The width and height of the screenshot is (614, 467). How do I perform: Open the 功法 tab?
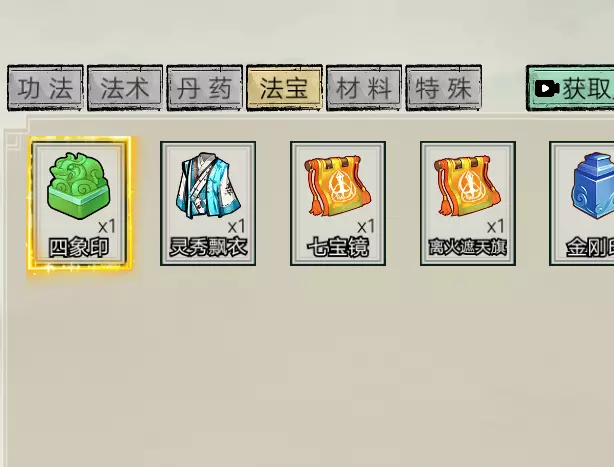coord(45,88)
